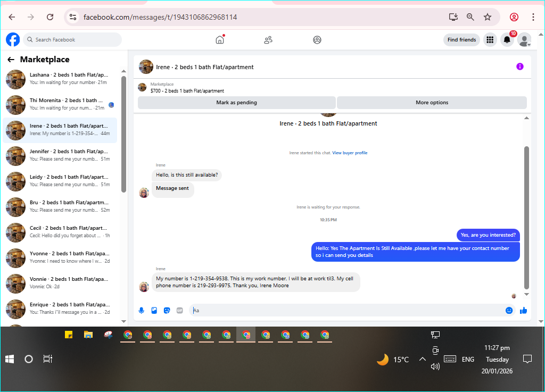545x392 pixels.
Task: Choose a sticker icon
Action: [167, 311]
